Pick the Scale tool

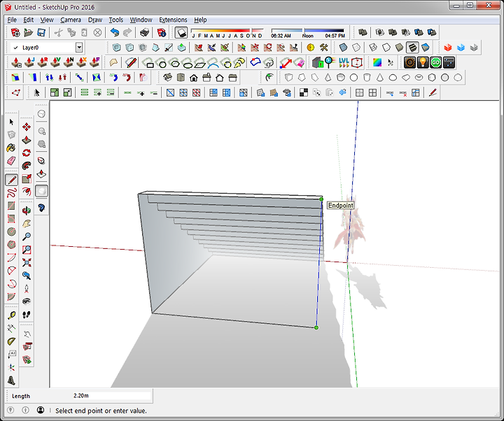pos(27,178)
